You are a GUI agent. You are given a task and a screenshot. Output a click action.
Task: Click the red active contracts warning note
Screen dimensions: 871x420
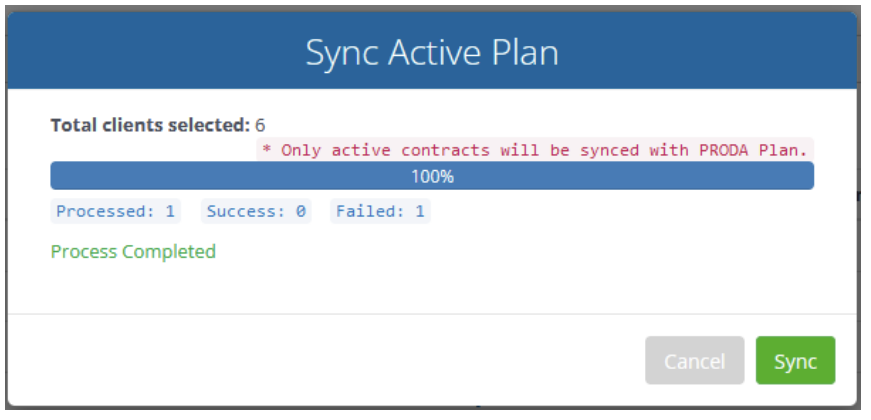534,150
